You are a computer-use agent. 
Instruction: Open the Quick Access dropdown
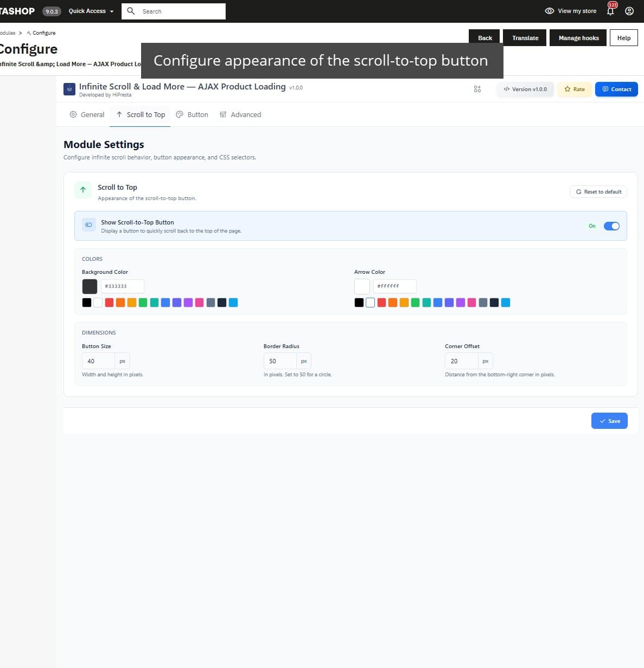point(91,11)
